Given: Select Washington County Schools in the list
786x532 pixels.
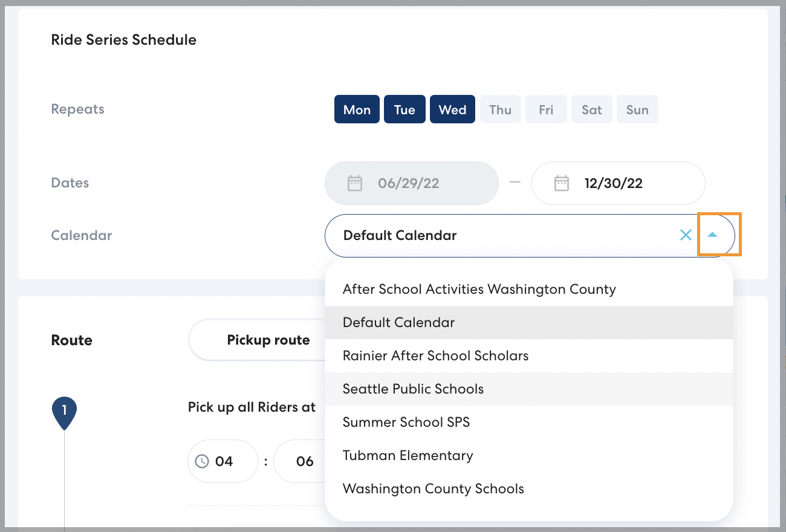Looking at the screenshot, I should point(433,488).
